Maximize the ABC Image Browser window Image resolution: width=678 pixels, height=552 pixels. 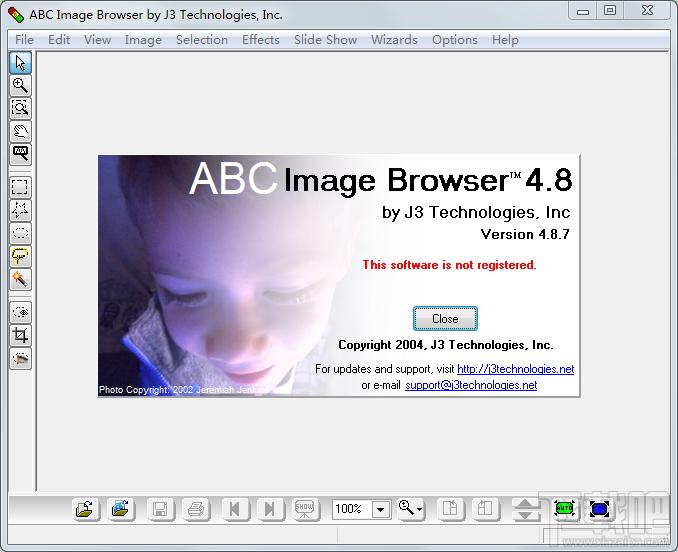pos(610,11)
